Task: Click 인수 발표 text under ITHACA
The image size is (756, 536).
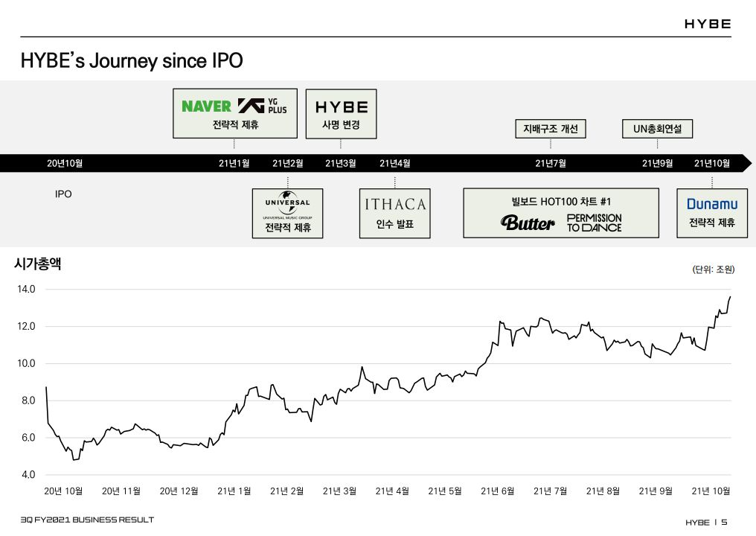Action: [395, 224]
